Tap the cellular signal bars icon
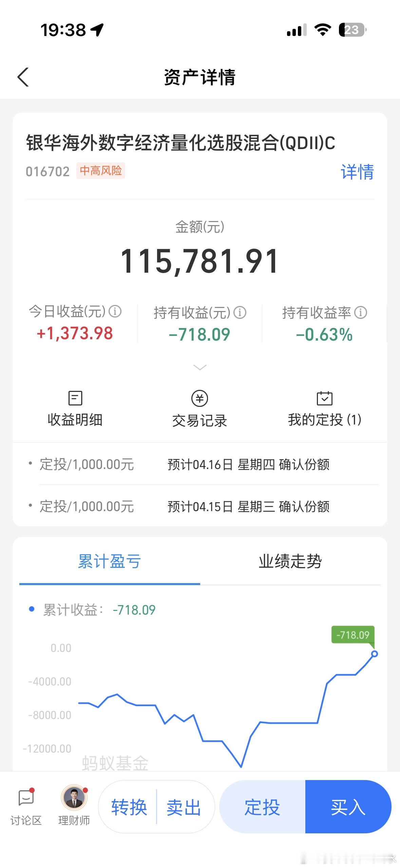 tap(297, 30)
